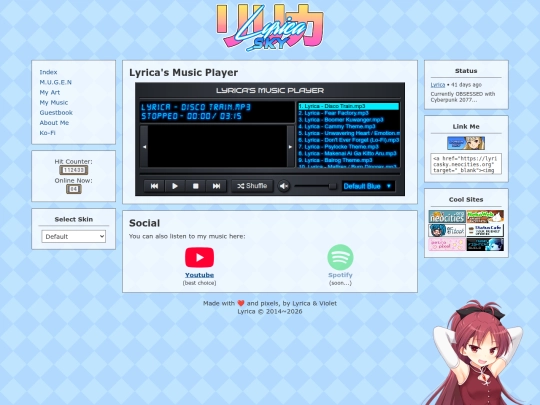Open the Status Cafe site button

coord(485,231)
